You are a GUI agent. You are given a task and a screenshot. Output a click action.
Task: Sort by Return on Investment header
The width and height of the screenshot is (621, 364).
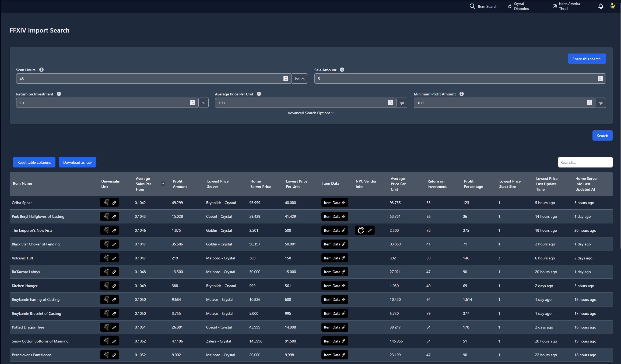pyautogui.click(x=437, y=184)
